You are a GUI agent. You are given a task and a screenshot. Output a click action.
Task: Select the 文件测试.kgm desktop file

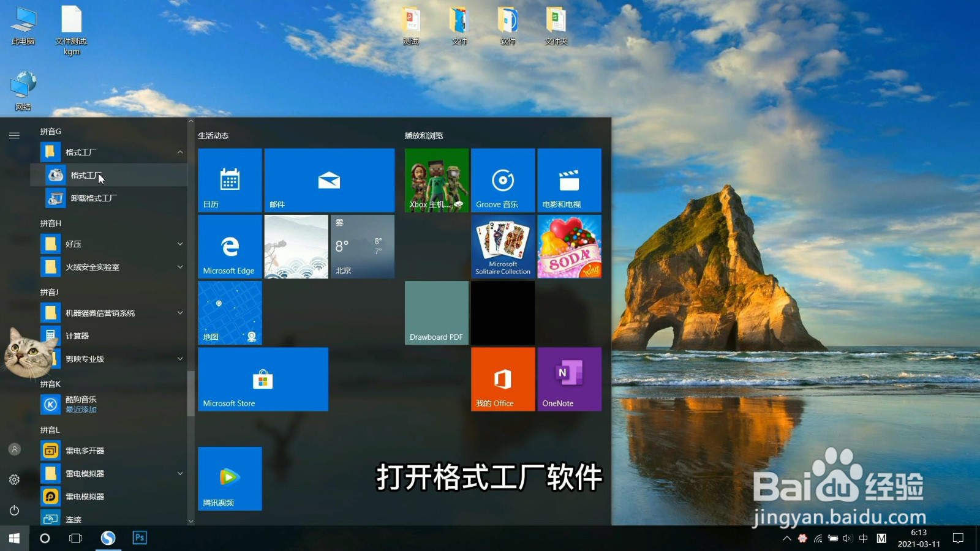72,30
